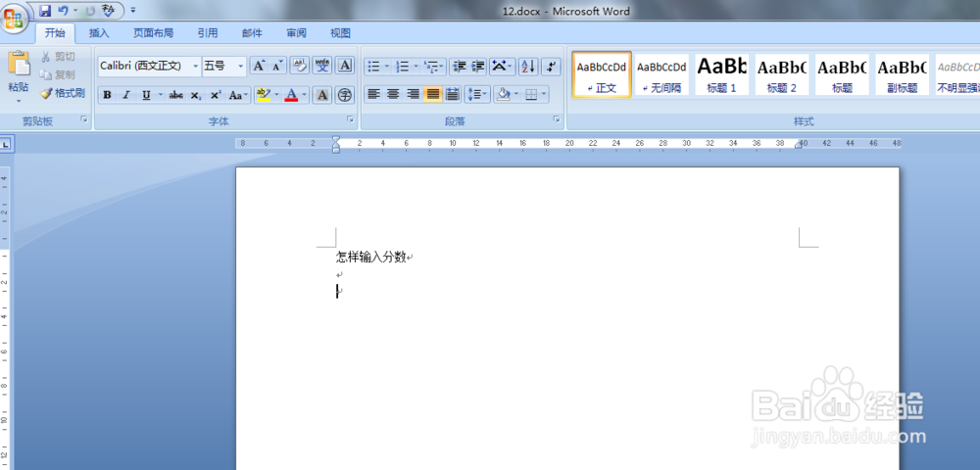Open the enclosed character (字) tool

(344, 95)
